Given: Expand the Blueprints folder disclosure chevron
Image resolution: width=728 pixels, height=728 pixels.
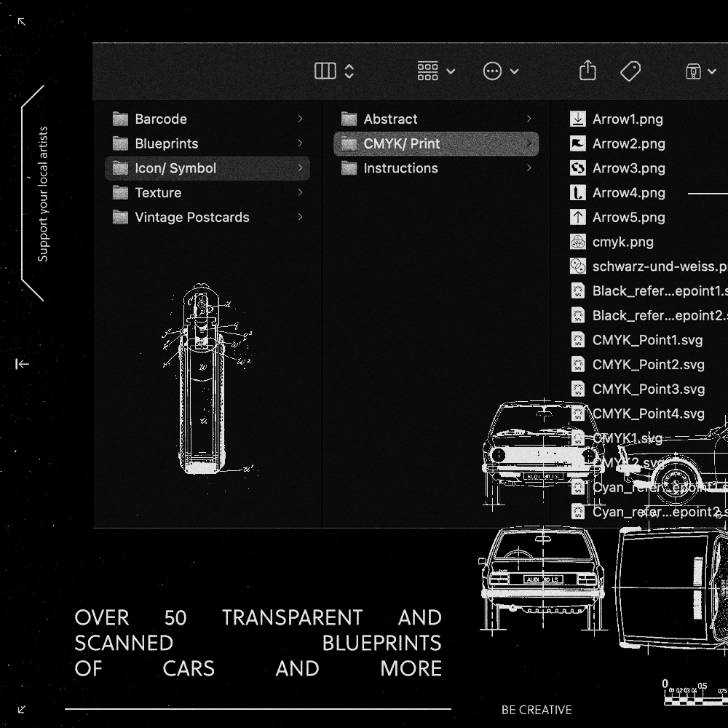Looking at the screenshot, I should click(301, 143).
